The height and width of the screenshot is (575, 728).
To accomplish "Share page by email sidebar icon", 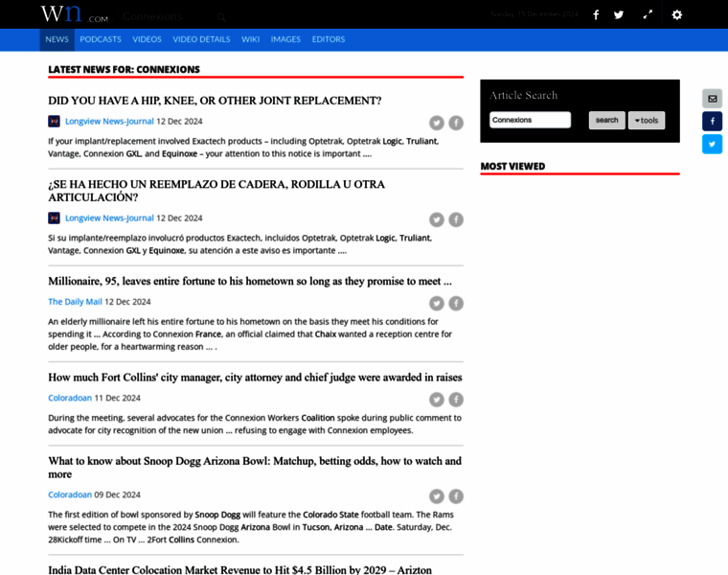I will [x=712, y=99].
